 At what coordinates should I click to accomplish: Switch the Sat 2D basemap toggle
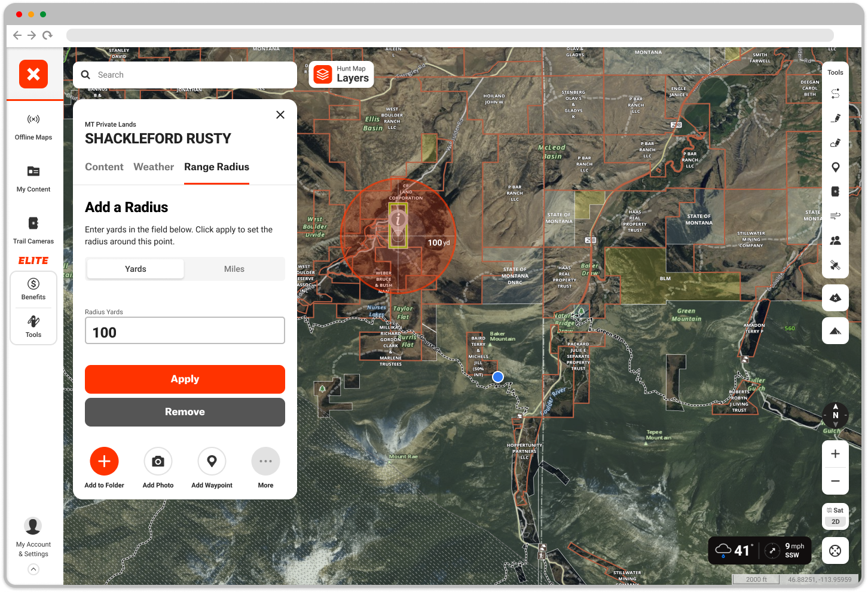point(836,516)
